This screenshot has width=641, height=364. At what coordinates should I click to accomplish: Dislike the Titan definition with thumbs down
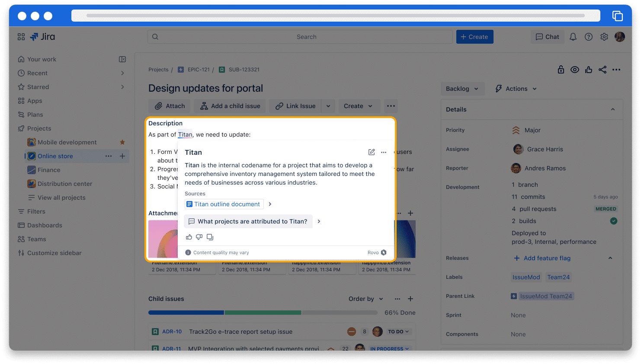pyautogui.click(x=199, y=237)
